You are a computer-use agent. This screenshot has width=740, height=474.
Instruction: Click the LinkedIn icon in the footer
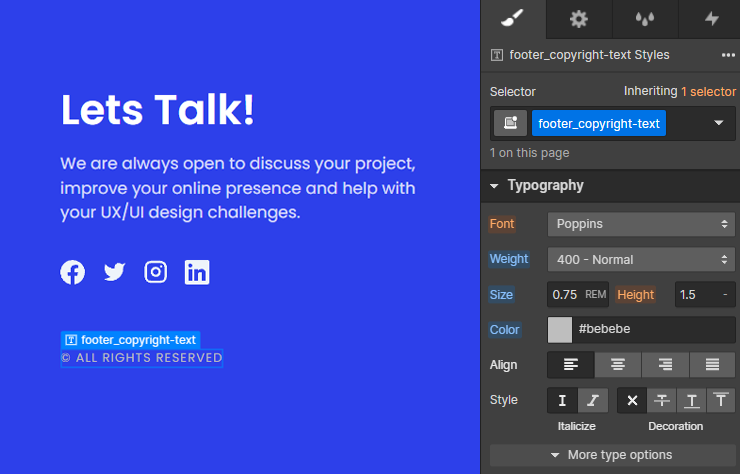(197, 272)
